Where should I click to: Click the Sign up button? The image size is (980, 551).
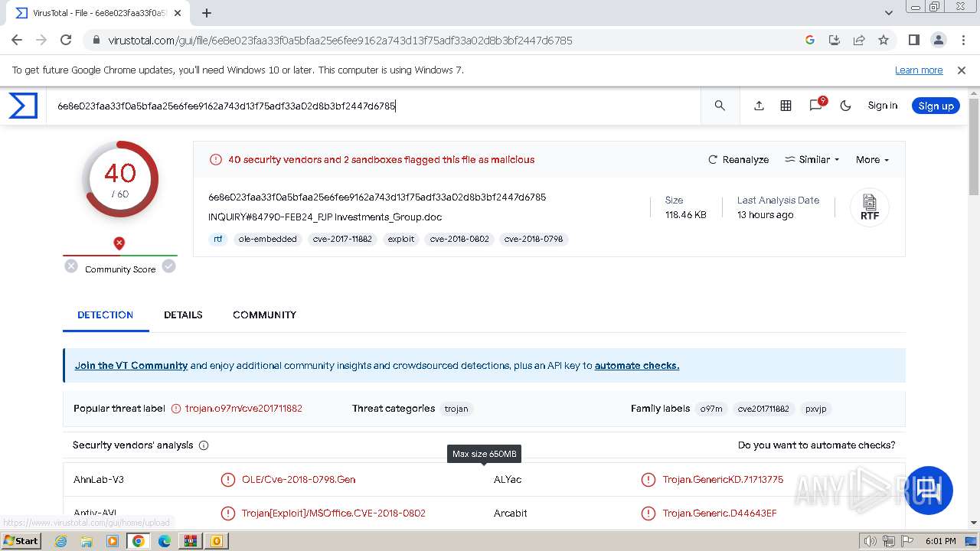click(936, 106)
